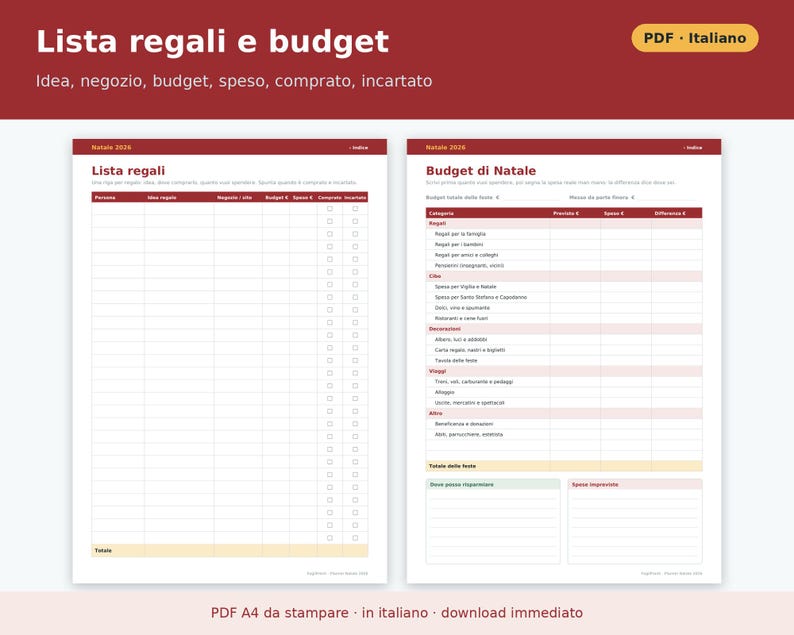Select the Alloggio row
Viewport: 794px width, 635px height.
(564, 392)
